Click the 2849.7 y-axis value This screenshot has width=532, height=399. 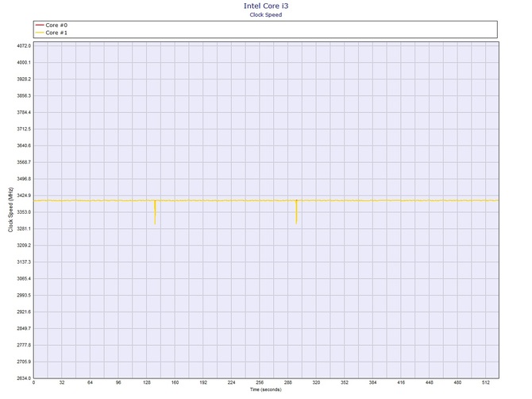24,329
